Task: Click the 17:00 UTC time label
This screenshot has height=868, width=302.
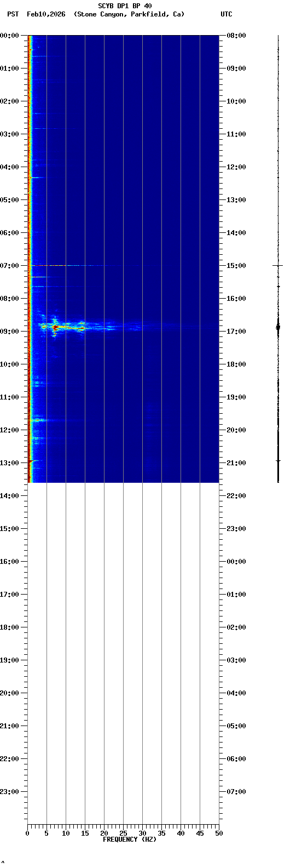Action: tap(236, 332)
